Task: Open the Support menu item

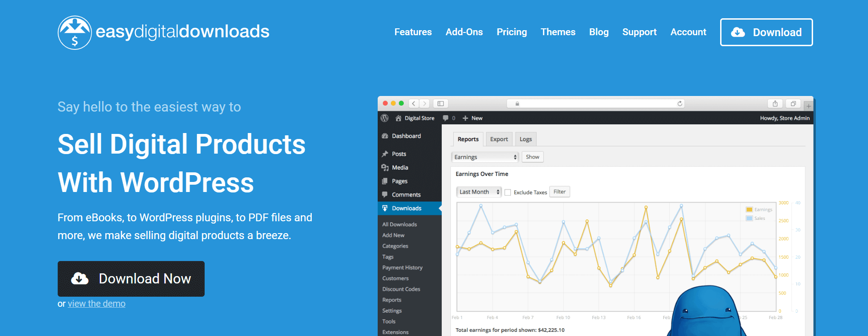Action: click(x=639, y=32)
